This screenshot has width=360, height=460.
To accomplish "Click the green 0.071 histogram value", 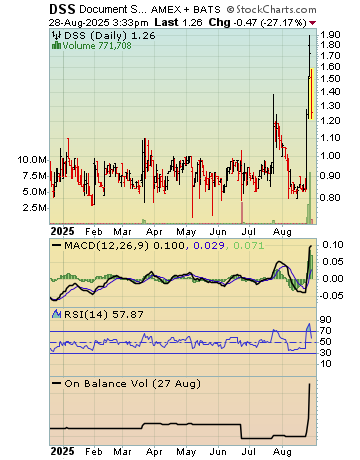I will pos(248,246).
